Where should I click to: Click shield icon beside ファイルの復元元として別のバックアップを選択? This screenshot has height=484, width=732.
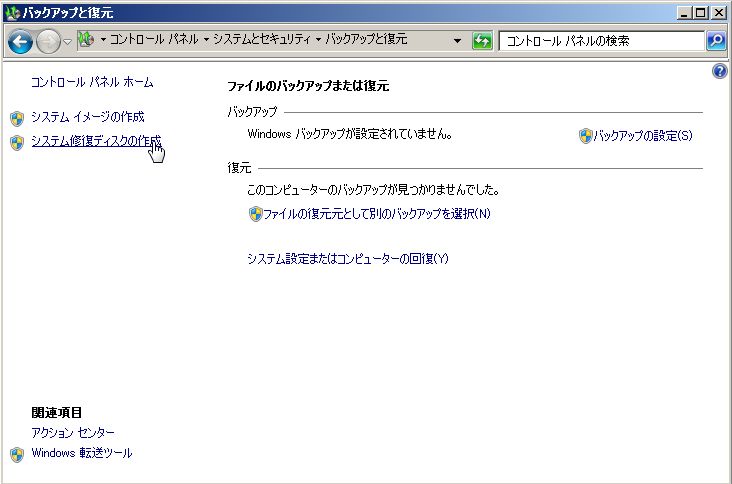tap(255, 214)
